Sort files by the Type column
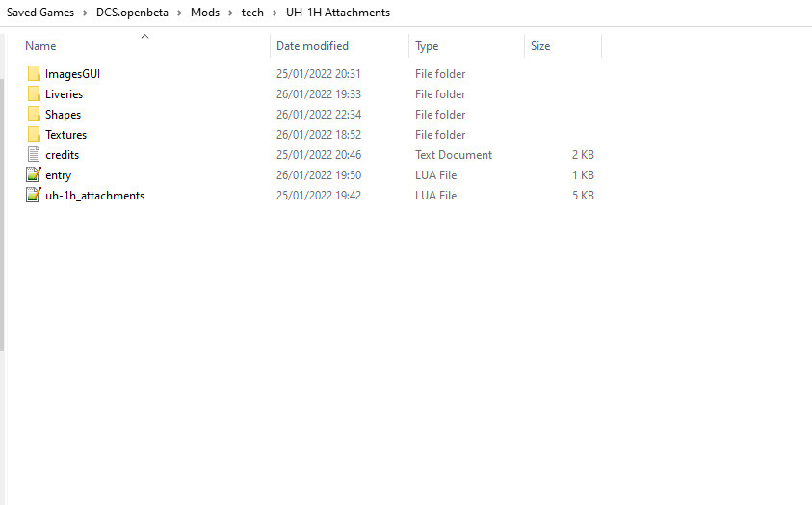The image size is (812, 505). [x=427, y=46]
